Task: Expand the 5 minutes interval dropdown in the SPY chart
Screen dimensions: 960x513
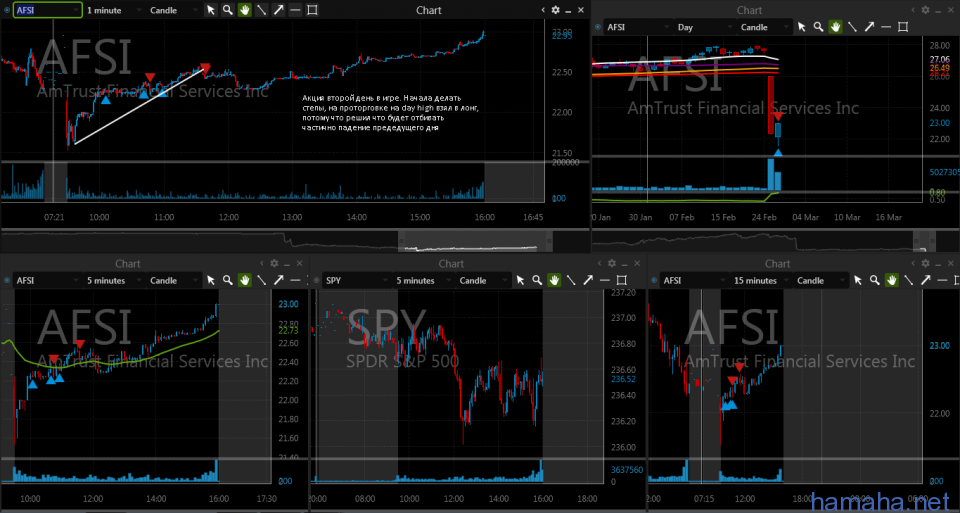Action: click(423, 280)
